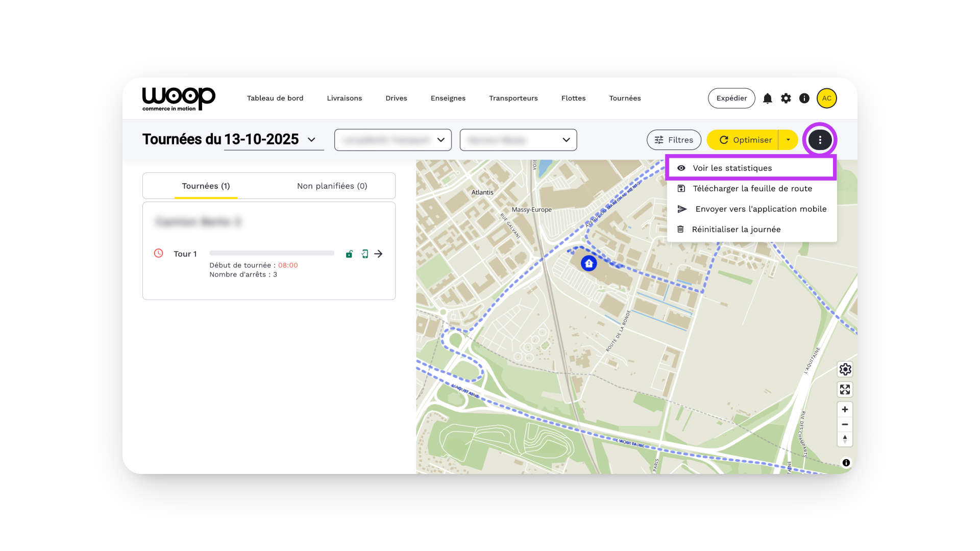Open the three-dot more options button
The image size is (980, 551).
pyautogui.click(x=820, y=140)
